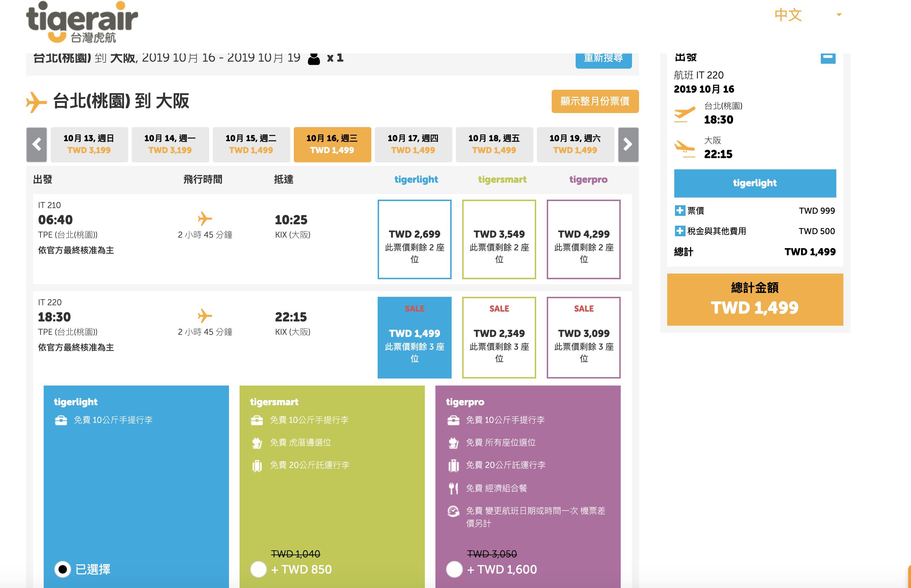Select the 10月 16 週三 date tab

(332, 145)
